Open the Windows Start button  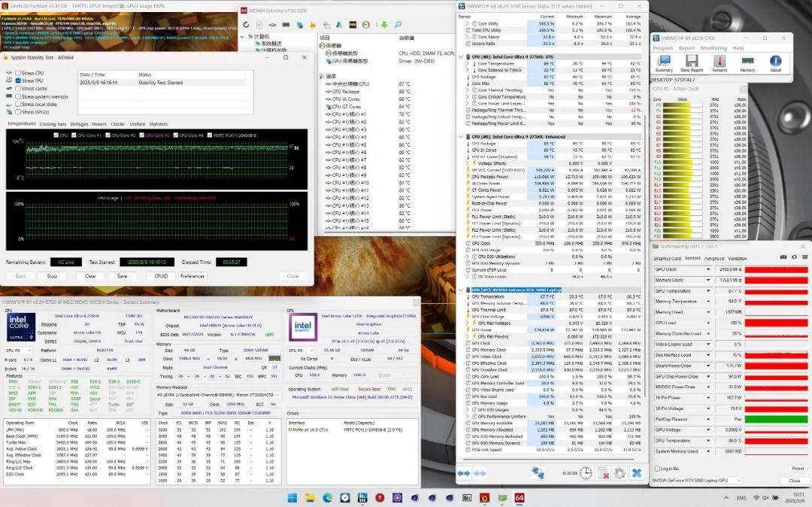tap(292, 498)
